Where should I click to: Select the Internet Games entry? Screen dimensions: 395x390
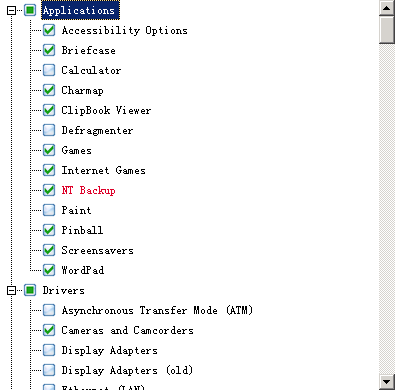[103, 170]
